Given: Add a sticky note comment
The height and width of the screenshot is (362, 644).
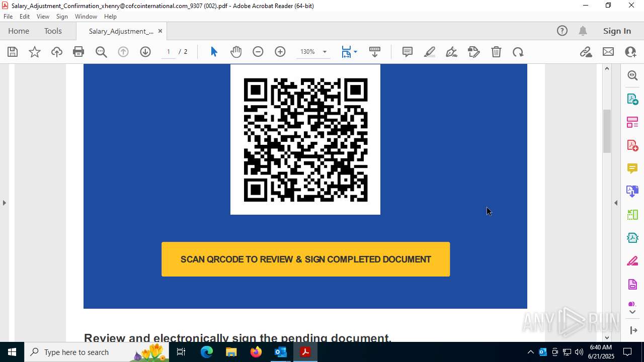Looking at the screenshot, I should 408,52.
